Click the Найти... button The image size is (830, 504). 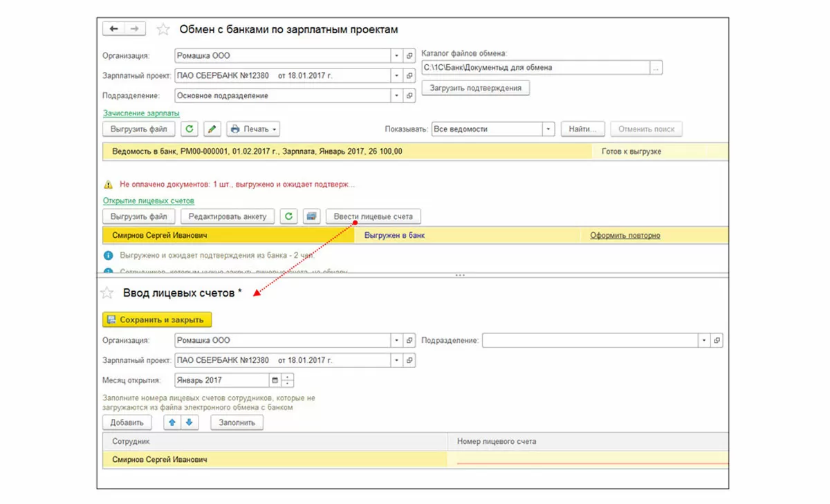click(x=583, y=129)
